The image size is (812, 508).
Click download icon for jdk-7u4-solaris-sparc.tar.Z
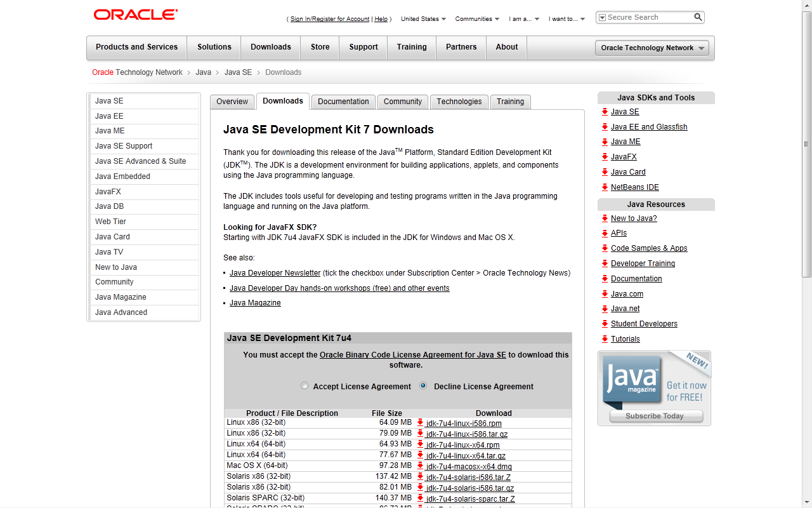420,498
